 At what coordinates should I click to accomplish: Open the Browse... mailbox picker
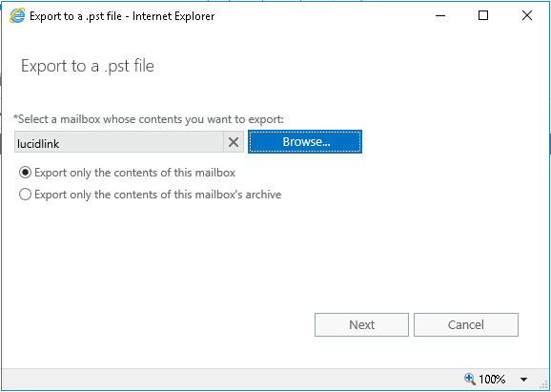305,142
